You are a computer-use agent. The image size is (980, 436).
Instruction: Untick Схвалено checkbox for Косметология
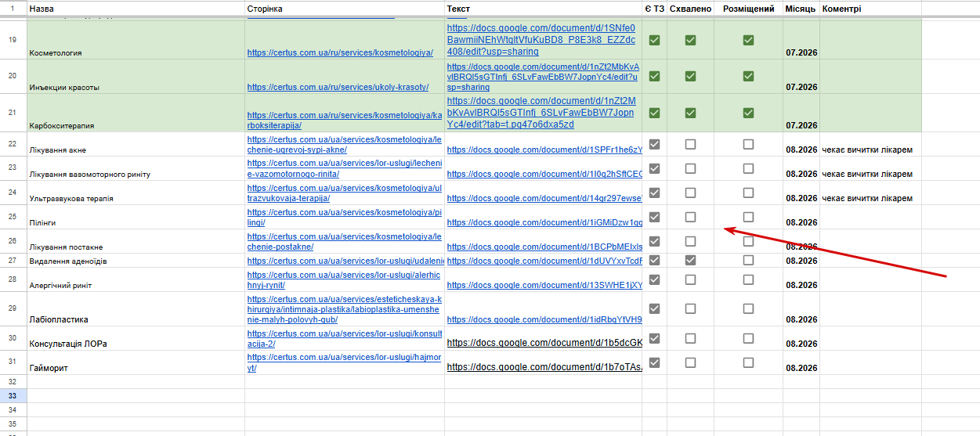690,40
